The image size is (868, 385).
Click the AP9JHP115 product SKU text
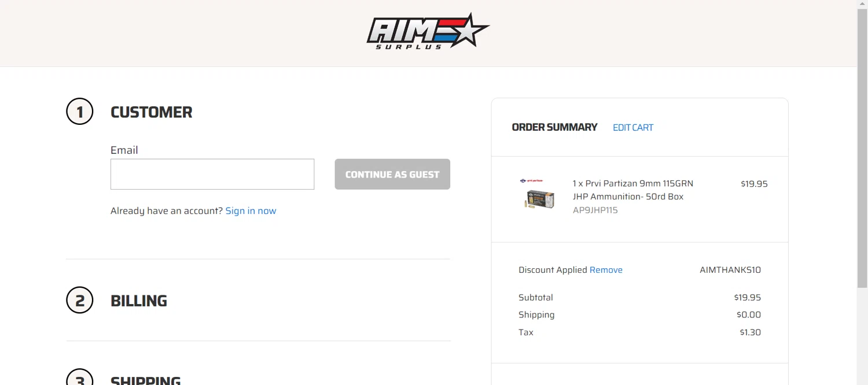pos(595,210)
